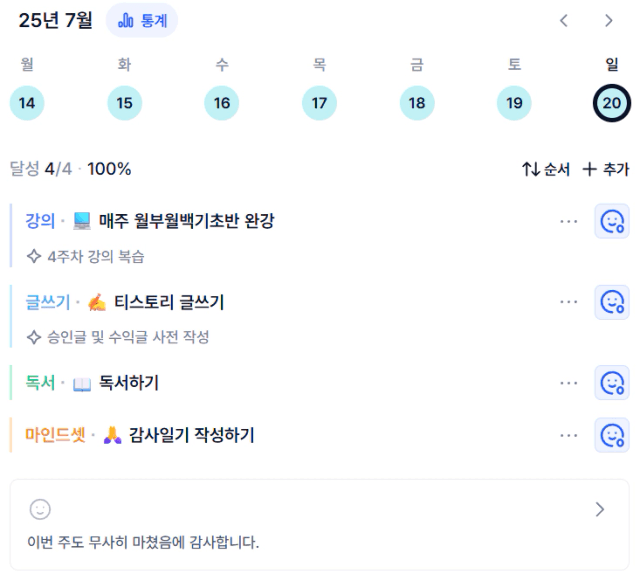The width and height of the screenshot is (640, 574).
Task: Open the 통계 statistics view
Action: point(142,20)
